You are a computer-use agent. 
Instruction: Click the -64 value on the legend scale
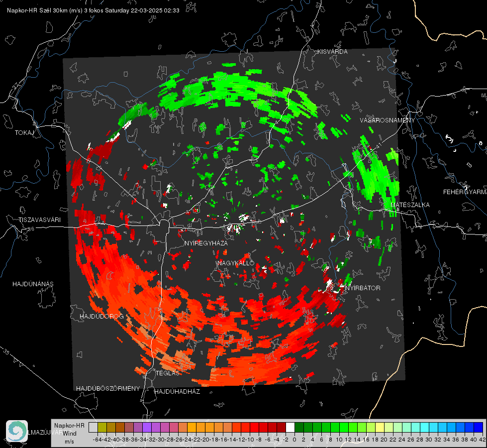pyautogui.click(x=97, y=440)
